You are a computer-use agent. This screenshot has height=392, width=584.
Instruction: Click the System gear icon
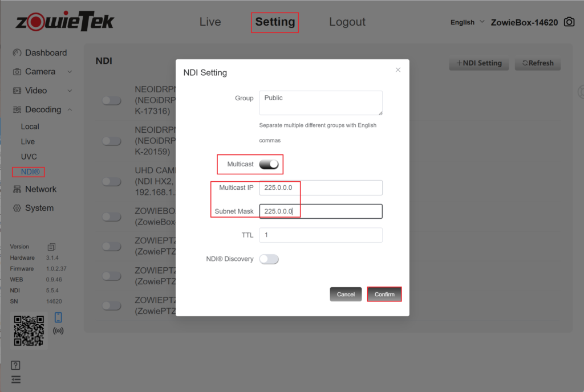pos(17,209)
